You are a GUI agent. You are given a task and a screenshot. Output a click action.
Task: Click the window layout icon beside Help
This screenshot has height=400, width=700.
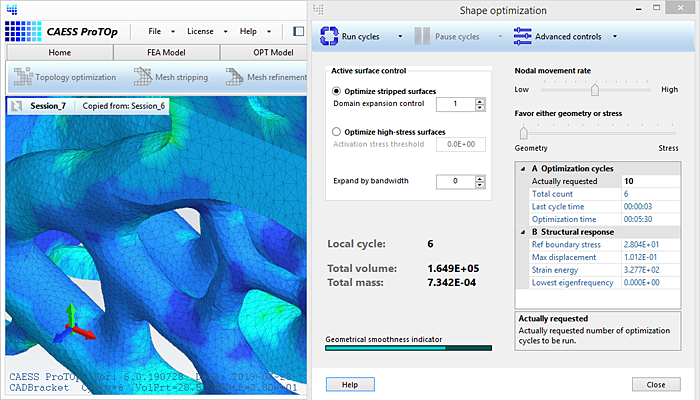(x=297, y=31)
